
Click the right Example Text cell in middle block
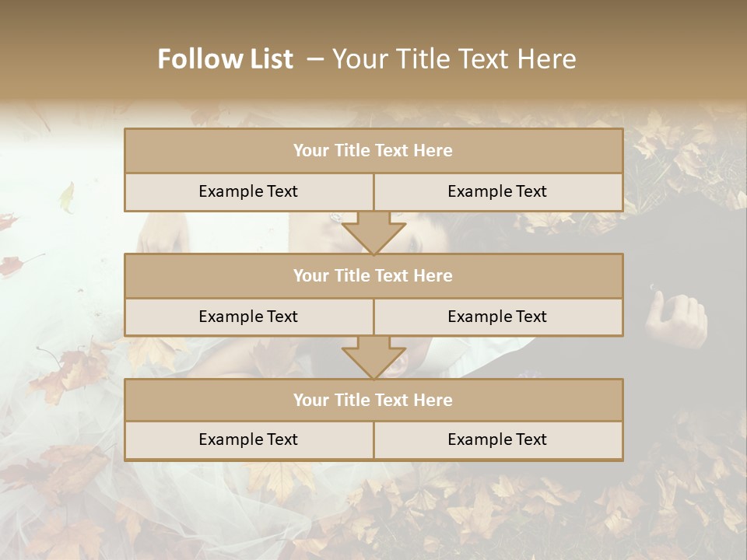498,317
